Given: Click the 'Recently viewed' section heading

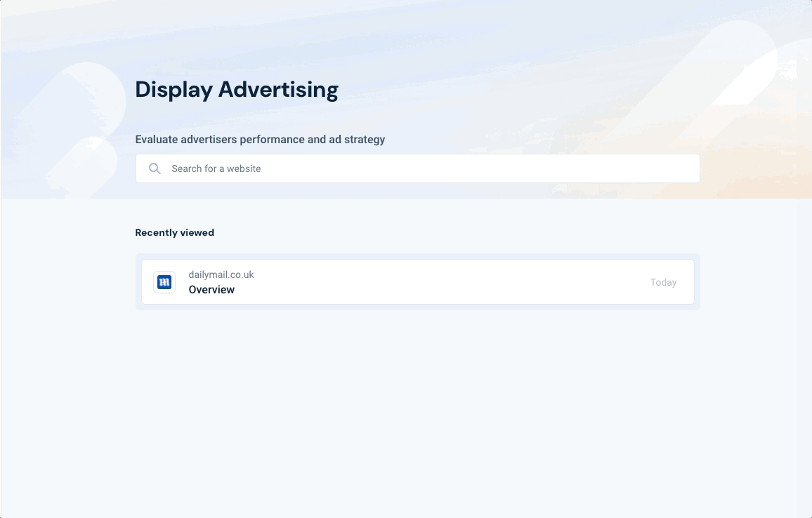Looking at the screenshot, I should [174, 232].
